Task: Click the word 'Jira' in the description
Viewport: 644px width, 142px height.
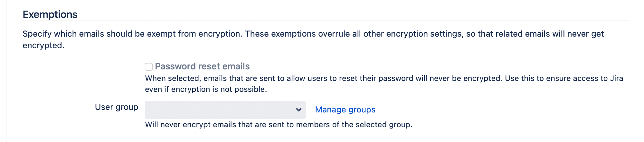Action: [616, 78]
